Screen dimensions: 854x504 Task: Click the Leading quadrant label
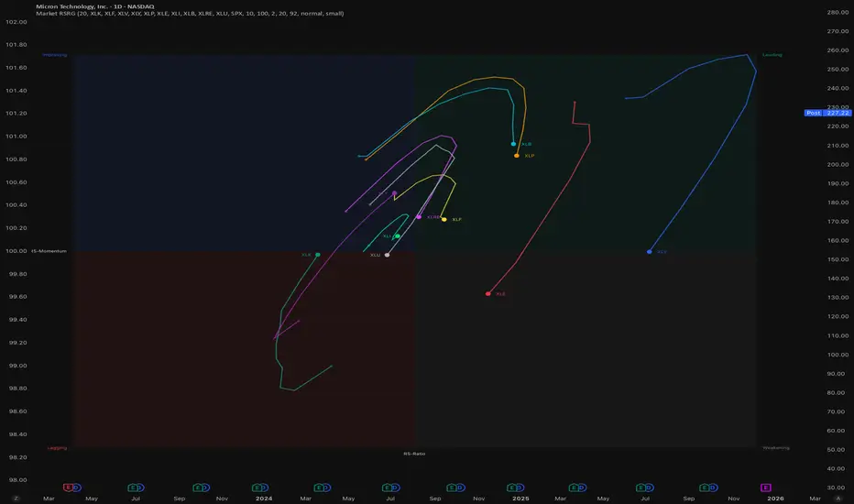pos(772,54)
